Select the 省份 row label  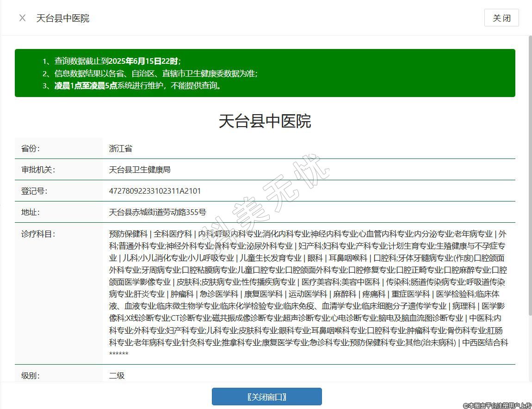[31, 148]
